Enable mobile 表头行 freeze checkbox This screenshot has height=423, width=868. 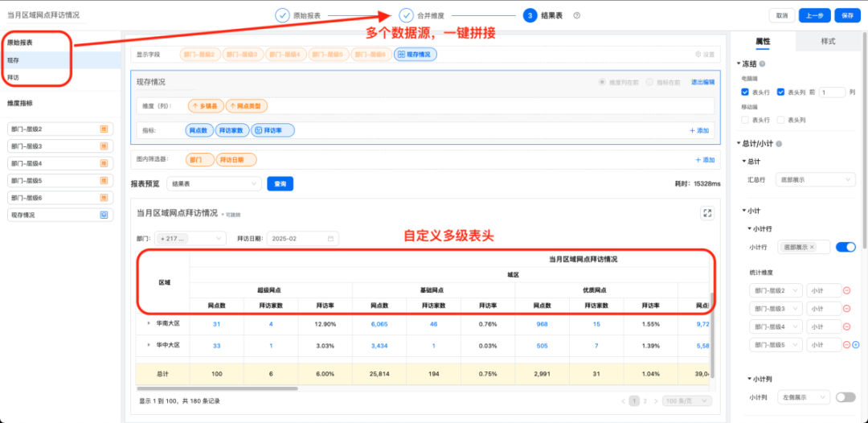[745, 120]
